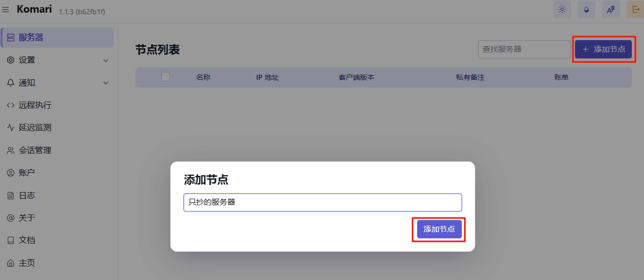Expand the 通知 chevron
644x280 pixels.
tap(106, 83)
